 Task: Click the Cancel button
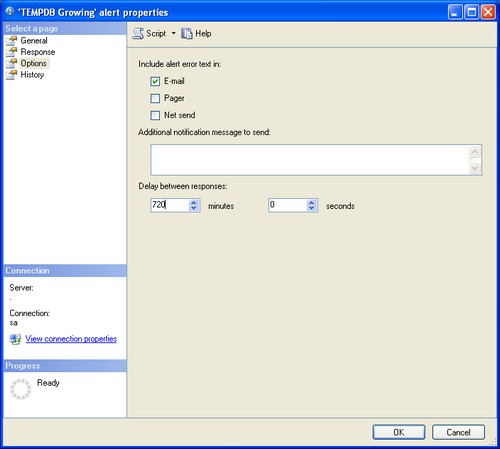(x=458, y=432)
